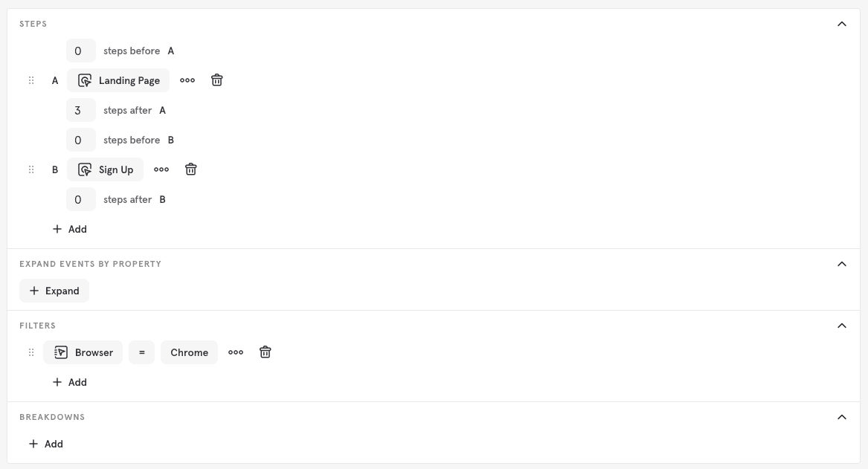Open the Landing Page step options menu

pos(187,80)
